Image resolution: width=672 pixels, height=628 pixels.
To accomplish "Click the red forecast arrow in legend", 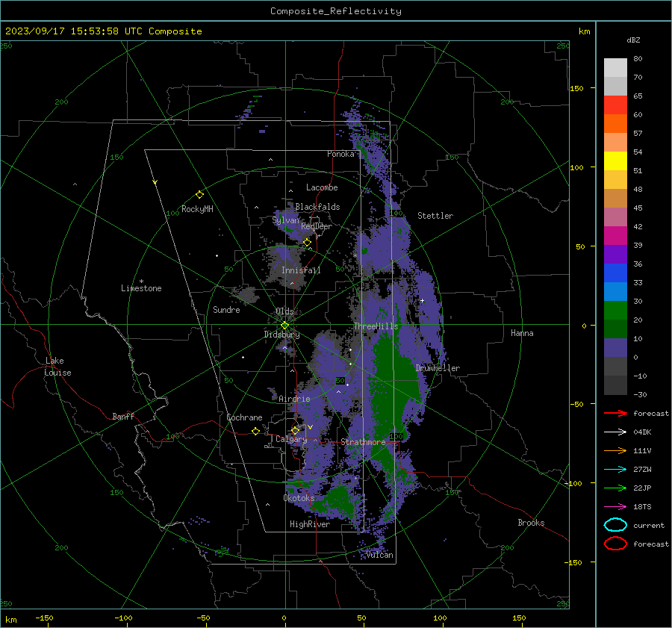I will [615, 413].
